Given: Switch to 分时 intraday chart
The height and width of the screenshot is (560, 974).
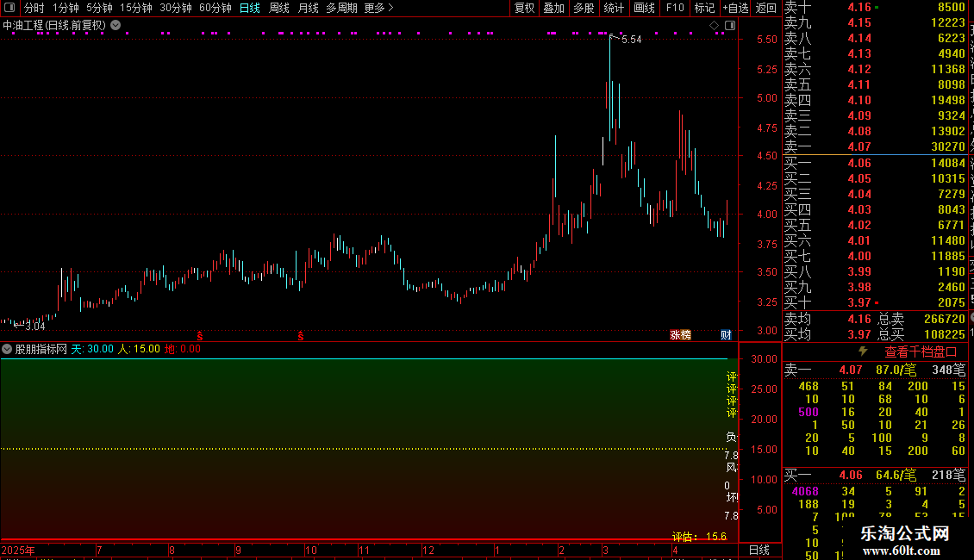Looking at the screenshot, I should (34, 8).
